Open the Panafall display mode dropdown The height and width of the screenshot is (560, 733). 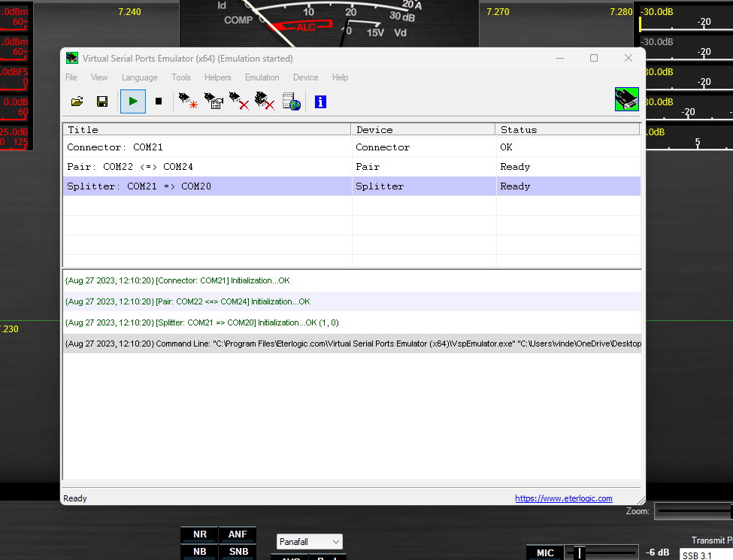coord(310,542)
